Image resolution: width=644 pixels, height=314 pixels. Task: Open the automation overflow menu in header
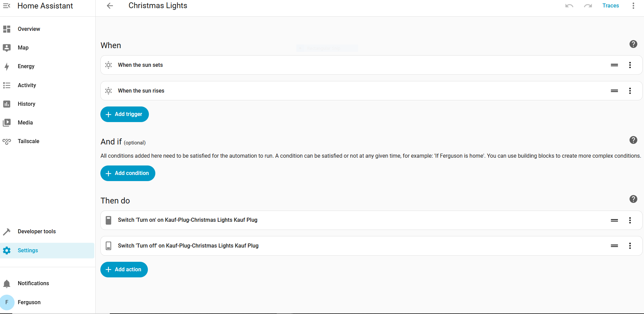[x=633, y=6]
